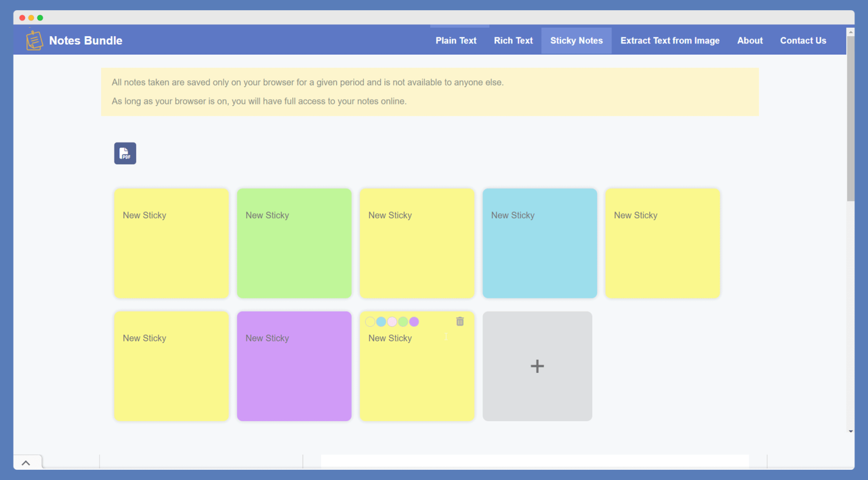
Task: Select the pink color circle on the sticky
Action: [392, 321]
